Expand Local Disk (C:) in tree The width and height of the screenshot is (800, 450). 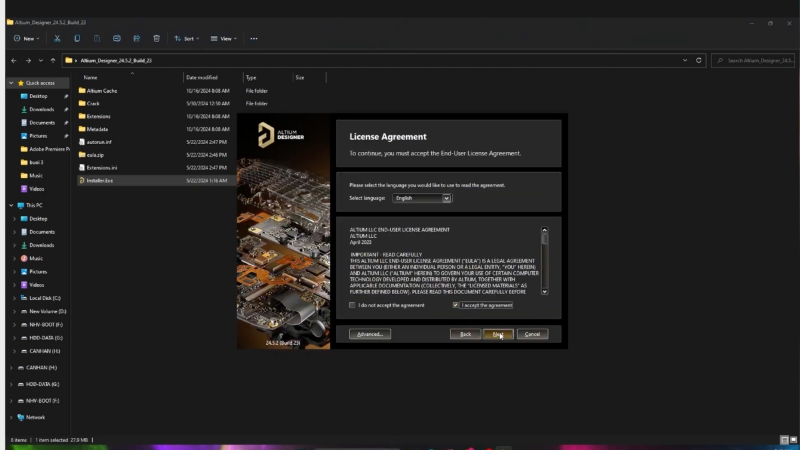tap(14, 298)
